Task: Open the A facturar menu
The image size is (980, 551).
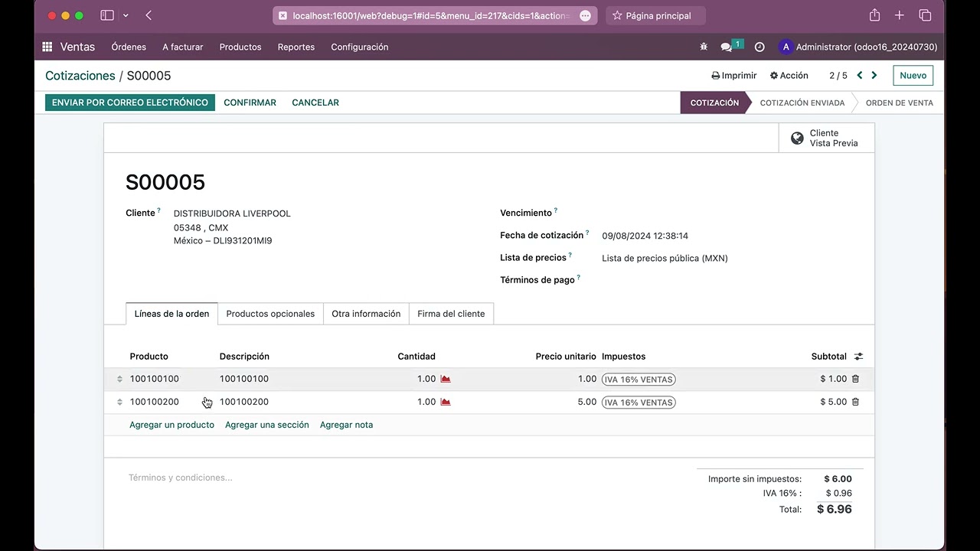Action: click(183, 47)
